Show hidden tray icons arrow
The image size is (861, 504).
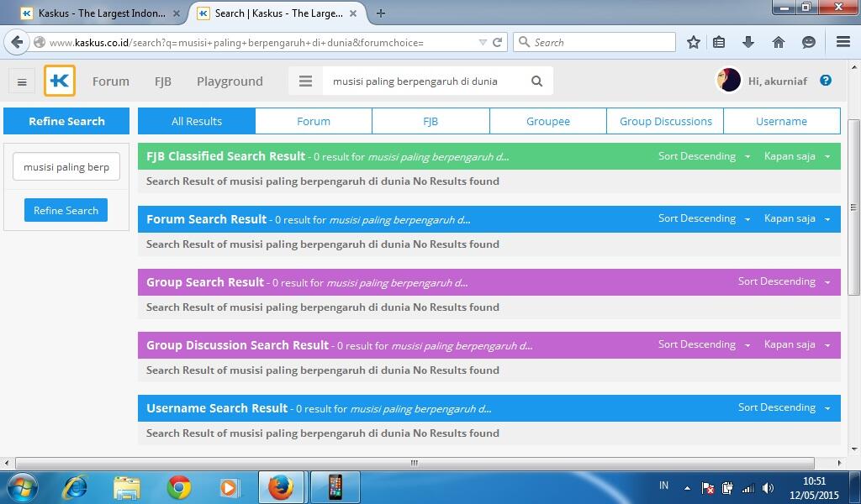tap(687, 487)
